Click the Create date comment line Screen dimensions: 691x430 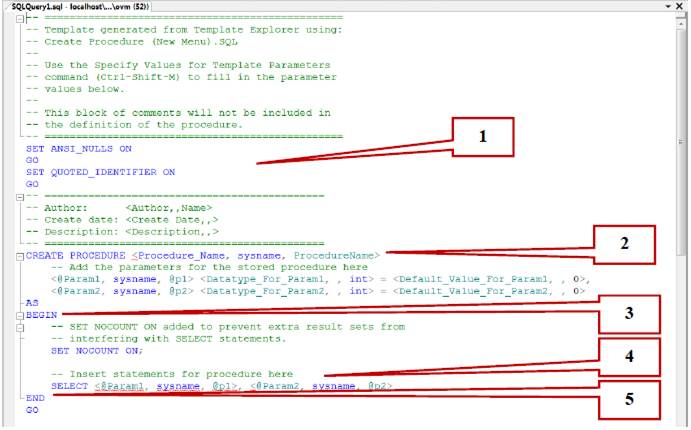pyautogui.click(x=122, y=219)
